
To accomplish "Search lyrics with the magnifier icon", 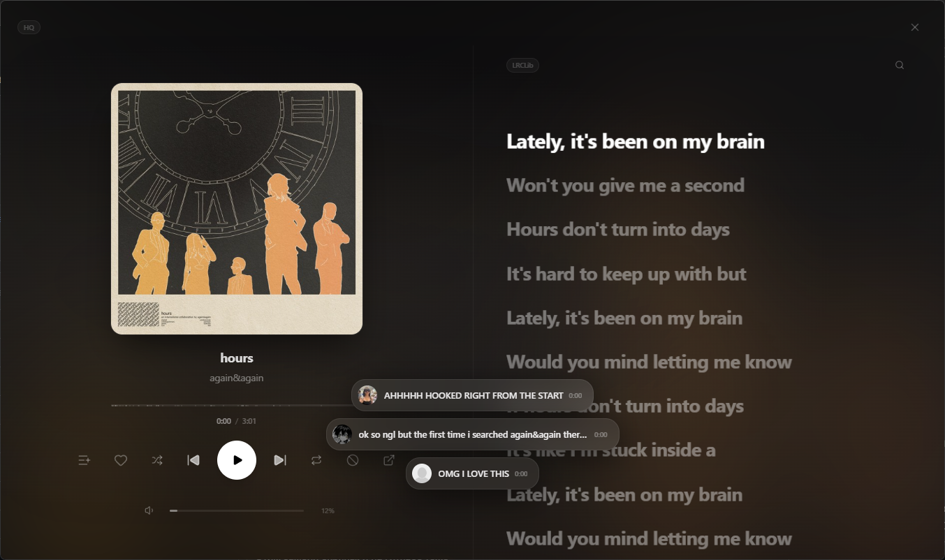I will pyautogui.click(x=900, y=65).
